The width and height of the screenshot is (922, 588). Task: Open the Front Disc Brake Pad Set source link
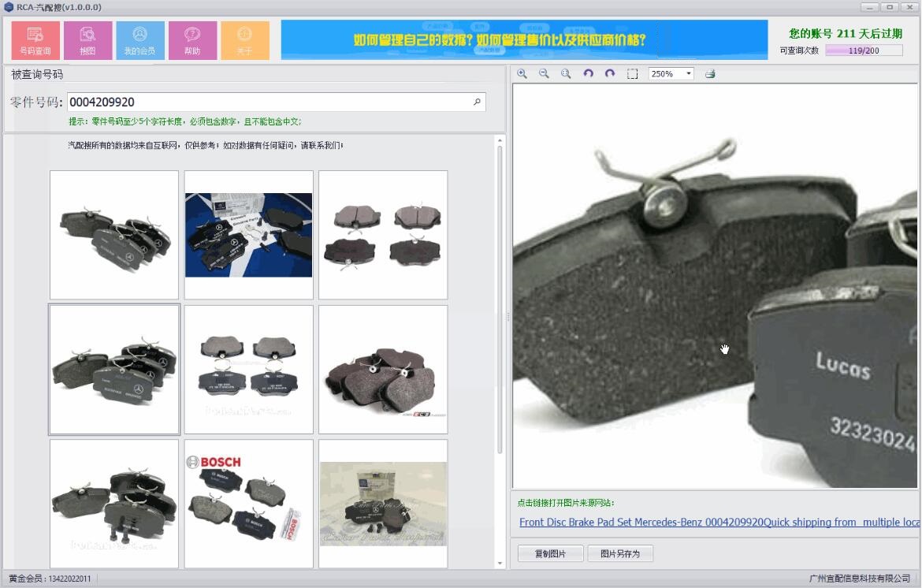719,522
